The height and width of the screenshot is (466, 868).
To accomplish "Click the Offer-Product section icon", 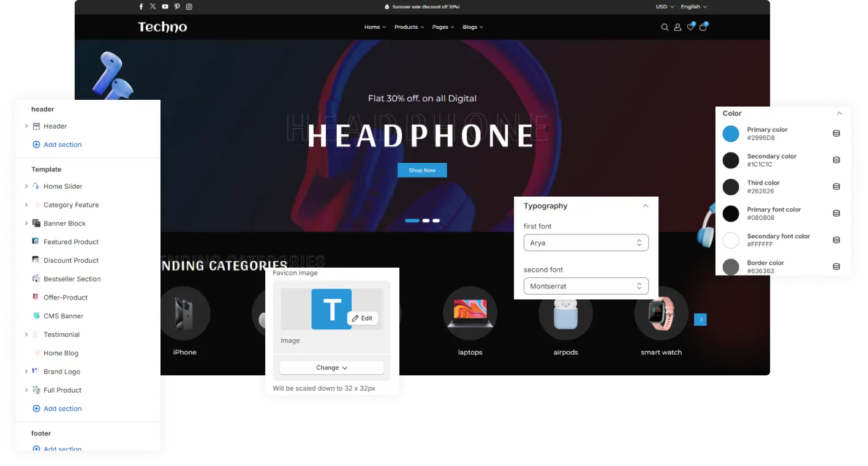I will point(36,297).
